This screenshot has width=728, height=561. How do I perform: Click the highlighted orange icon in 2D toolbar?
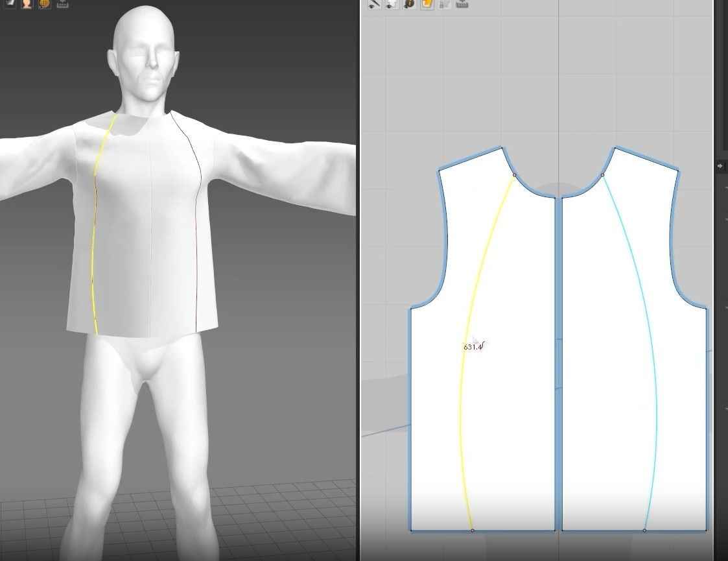pyautogui.click(x=427, y=4)
